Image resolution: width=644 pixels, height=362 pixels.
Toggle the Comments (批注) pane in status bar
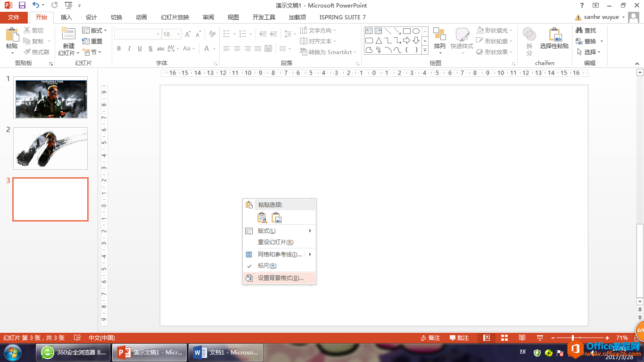coord(459,338)
